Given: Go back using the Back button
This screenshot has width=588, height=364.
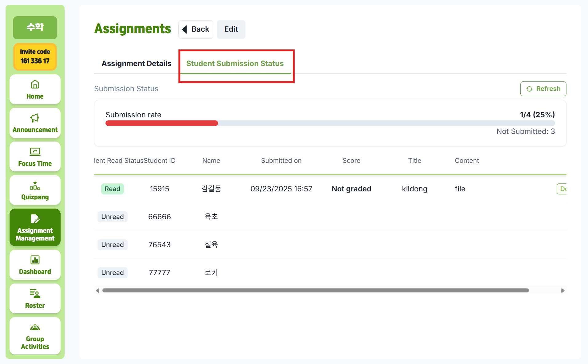Looking at the screenshot, I should (x=196, y=29).
